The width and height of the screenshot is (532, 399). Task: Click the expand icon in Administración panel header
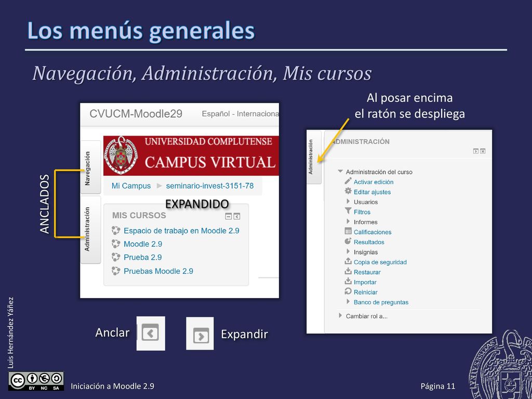(x=476, y=151)
